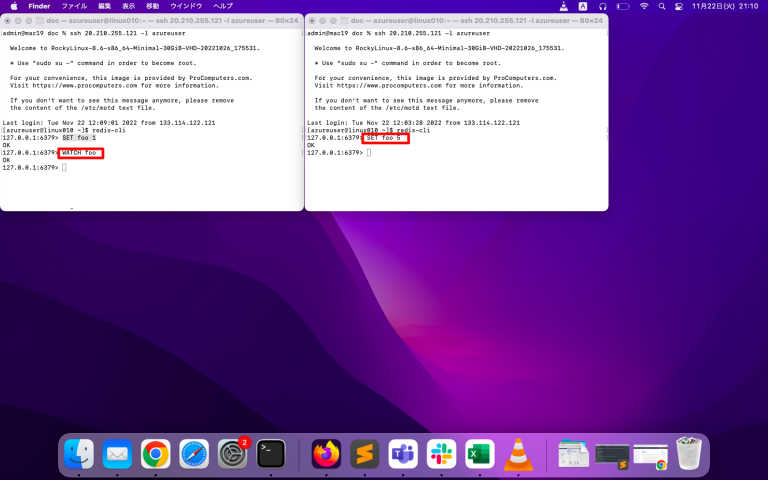Open Microsoft Teams from the dock
The width and height of the screenshot is (768, 480).
[x=403, y=455]
